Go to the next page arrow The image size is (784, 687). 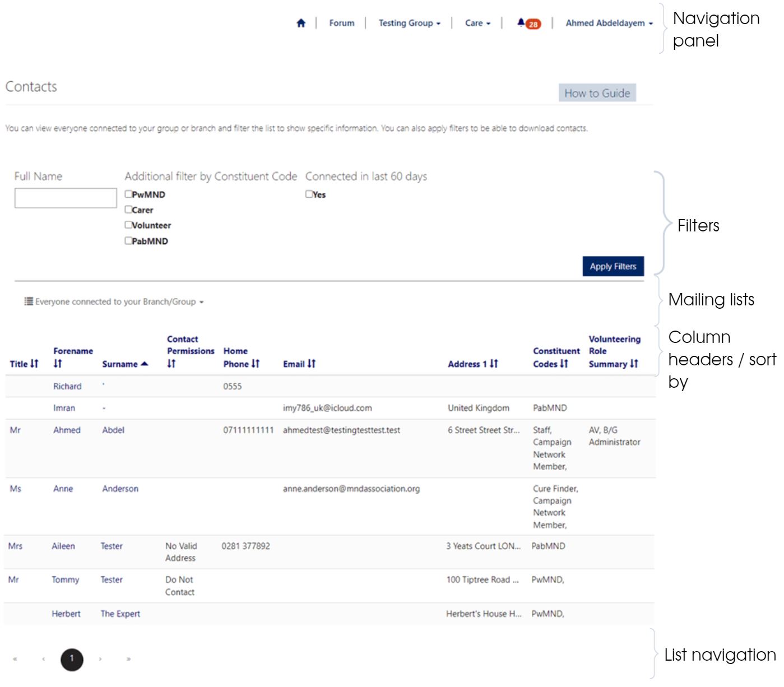pyautogui.click(x=100, y=659)
